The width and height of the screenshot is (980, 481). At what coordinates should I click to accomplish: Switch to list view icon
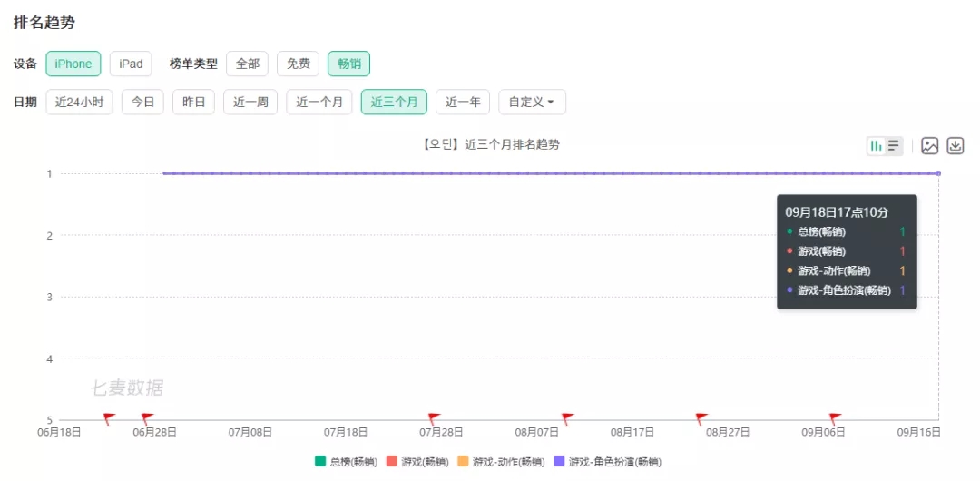[894, 146]
